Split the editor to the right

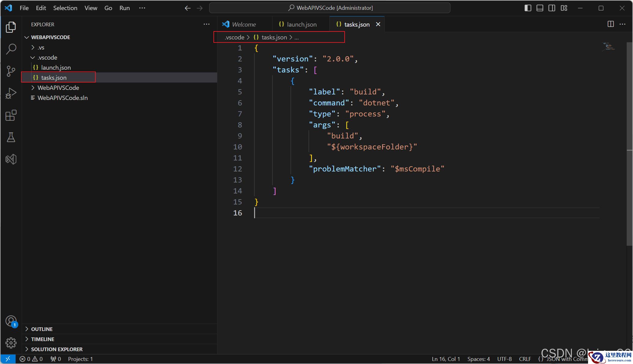pos(610,24)
